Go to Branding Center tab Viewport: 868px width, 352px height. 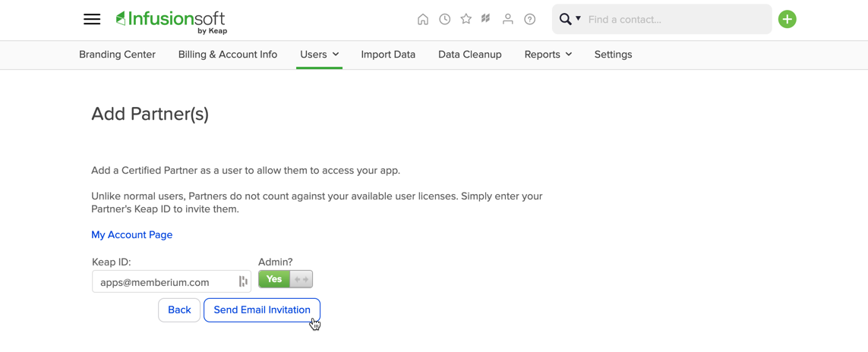(118, 55)
